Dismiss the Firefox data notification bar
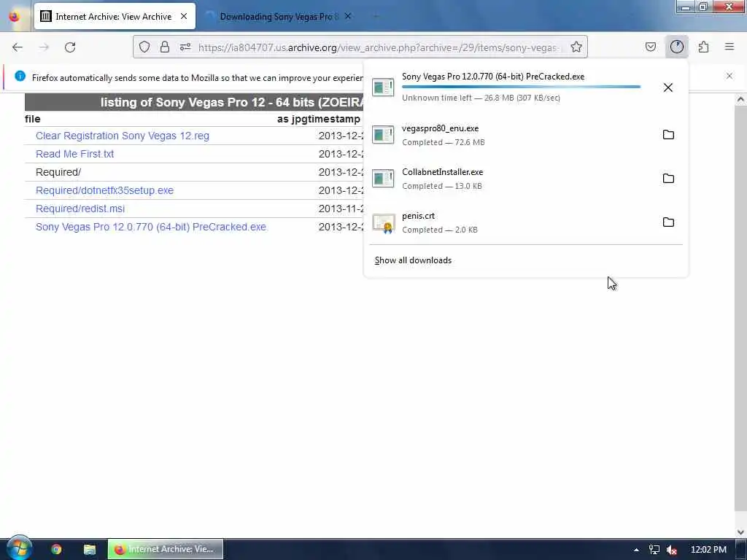 tap(729, 76)
